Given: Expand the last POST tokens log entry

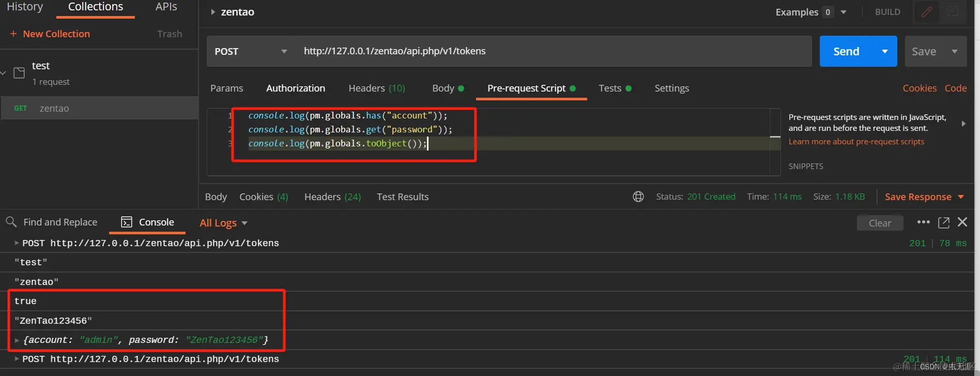Looking at the screenshot, I should (17, 358).
